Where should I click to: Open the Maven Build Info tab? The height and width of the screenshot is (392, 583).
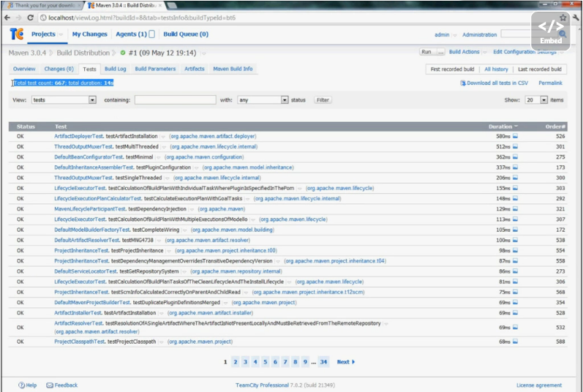click(233, 69)
